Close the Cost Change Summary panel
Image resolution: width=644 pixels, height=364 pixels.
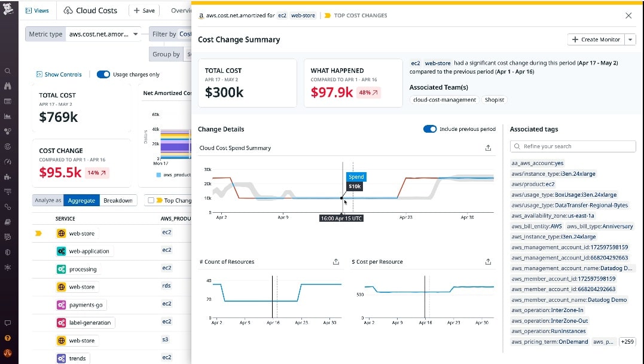coord(628,16)
